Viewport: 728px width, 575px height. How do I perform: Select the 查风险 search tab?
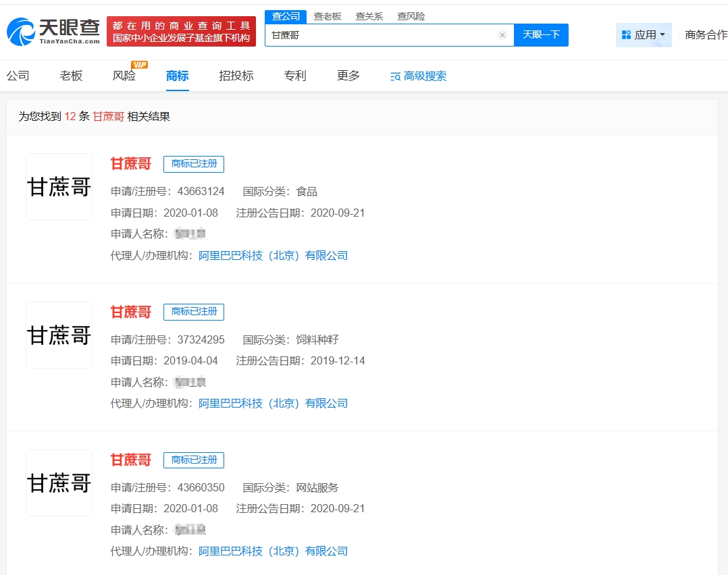(x=411, y=16)
